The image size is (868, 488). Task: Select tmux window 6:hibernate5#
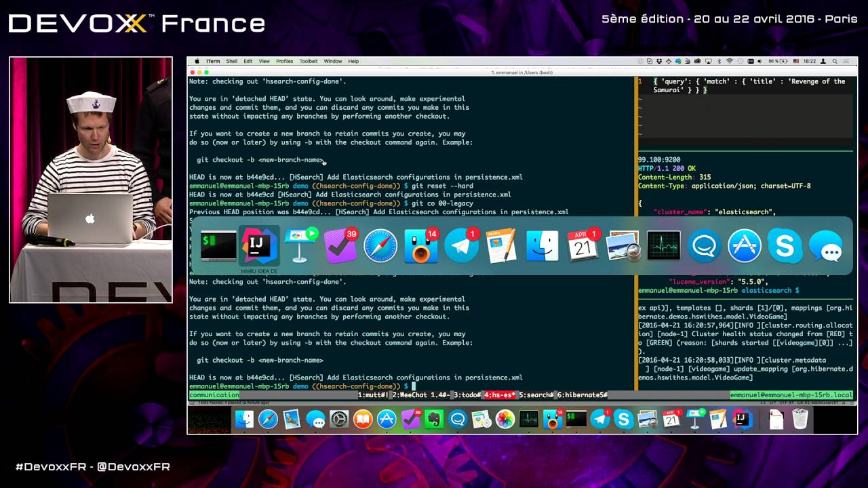pyautogui.click(x=583, y=395)
